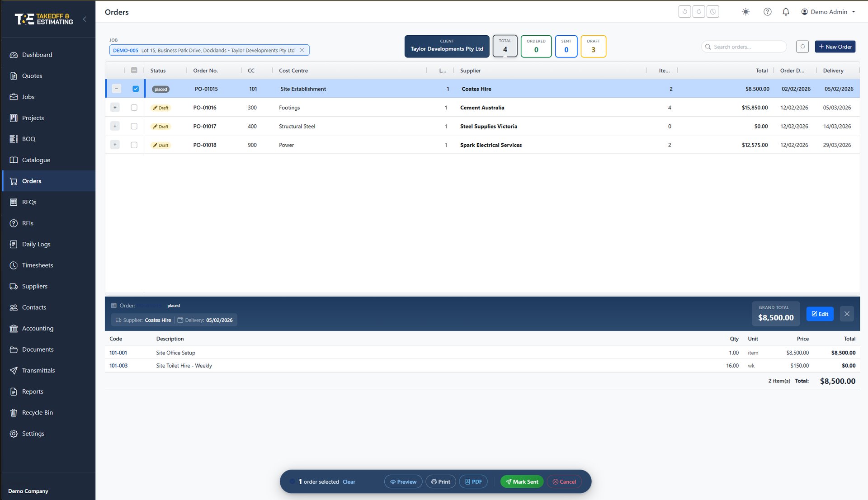Screen dimensions: 868x500
Task: Close the order detail panel
Action: [x=847, y=314]
